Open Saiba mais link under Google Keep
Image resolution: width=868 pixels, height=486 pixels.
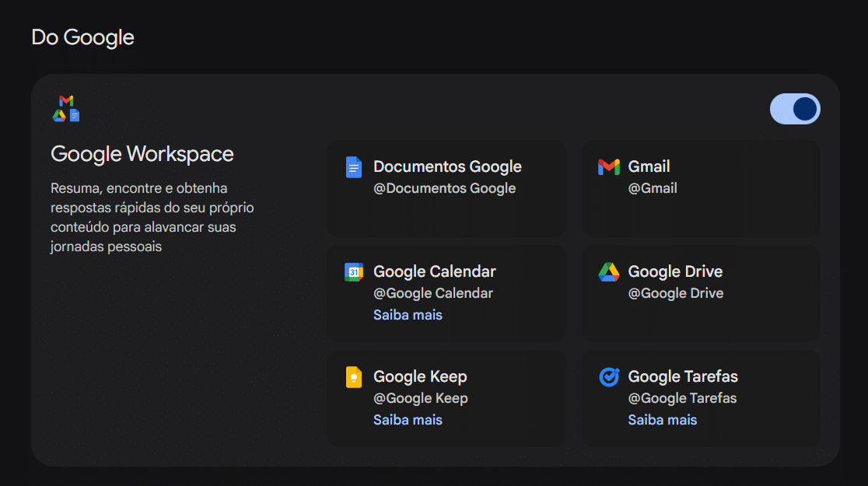[408, 420]
